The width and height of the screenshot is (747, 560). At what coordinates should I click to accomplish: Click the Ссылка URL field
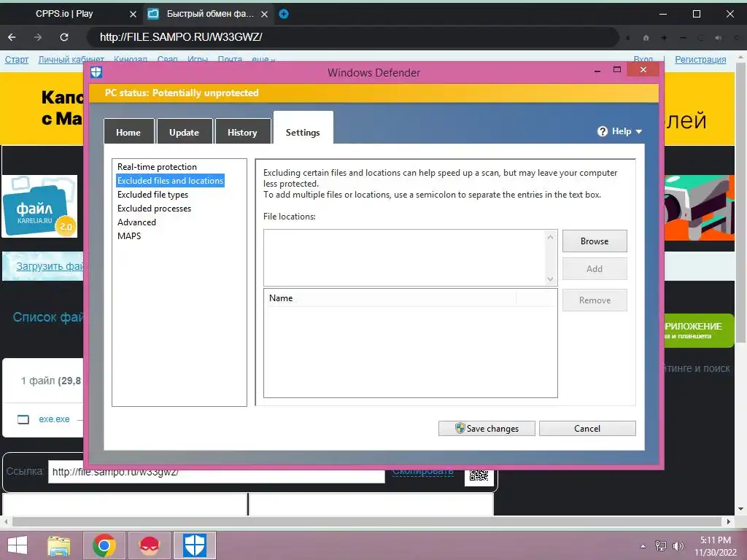click(x=216, y=472)
